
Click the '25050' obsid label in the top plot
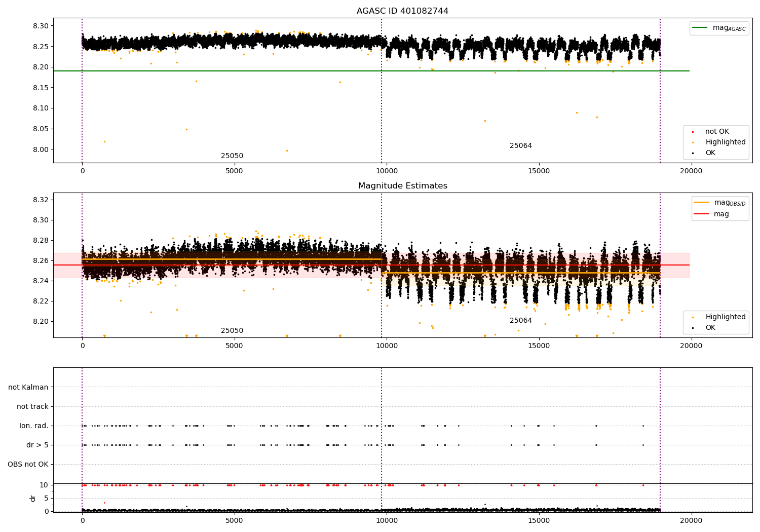(x=232, y=156)
